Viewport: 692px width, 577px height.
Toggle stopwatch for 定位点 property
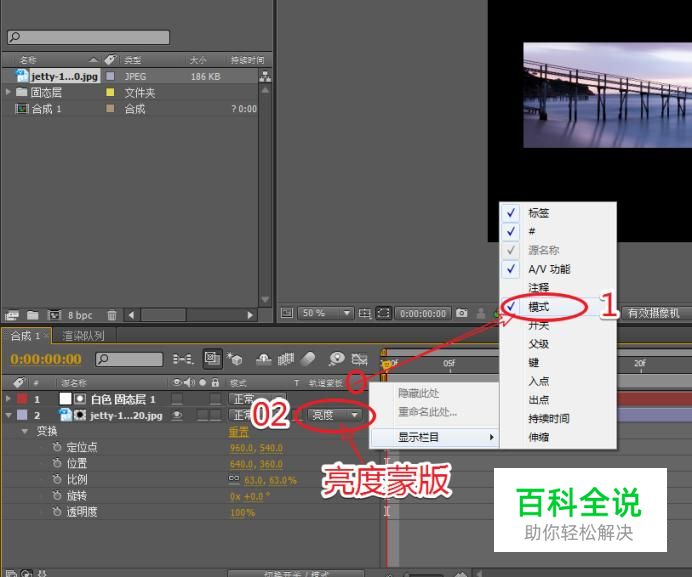[x=57, y=447]
